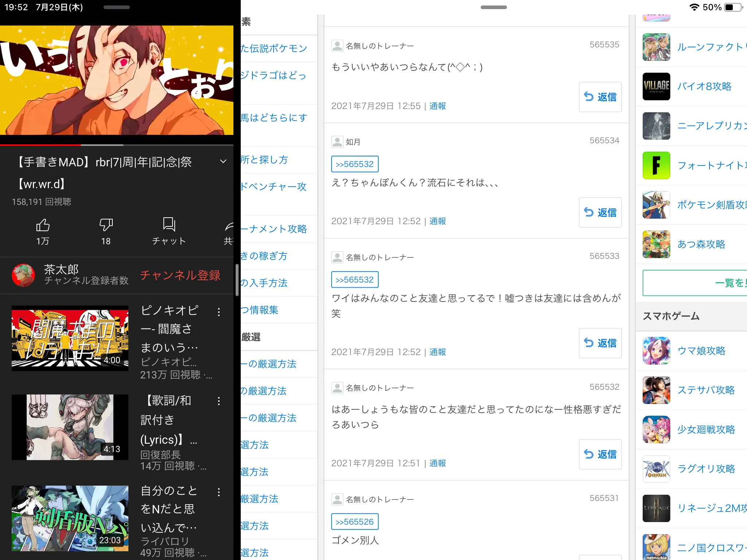Open つ情報集 sidebar link
Image resolution: width=747 pixels, height=560 pixels.
(x=259, y=310)
